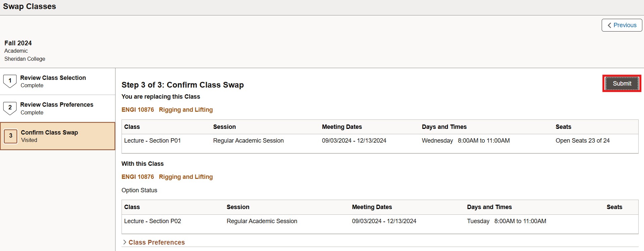
Task: Click the step 1 number badge
Action: tap(10, 81)
